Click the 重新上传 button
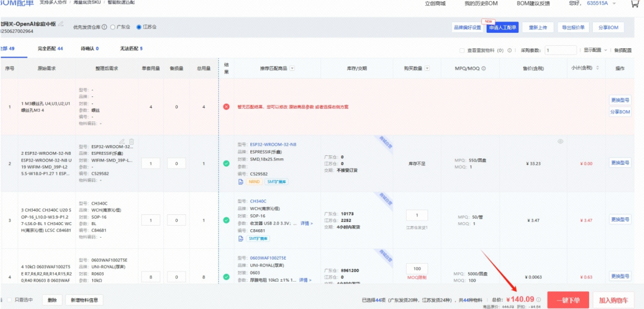Image resolution: width=644 pixels, height=309 pixels. click(x=538, y=27)
